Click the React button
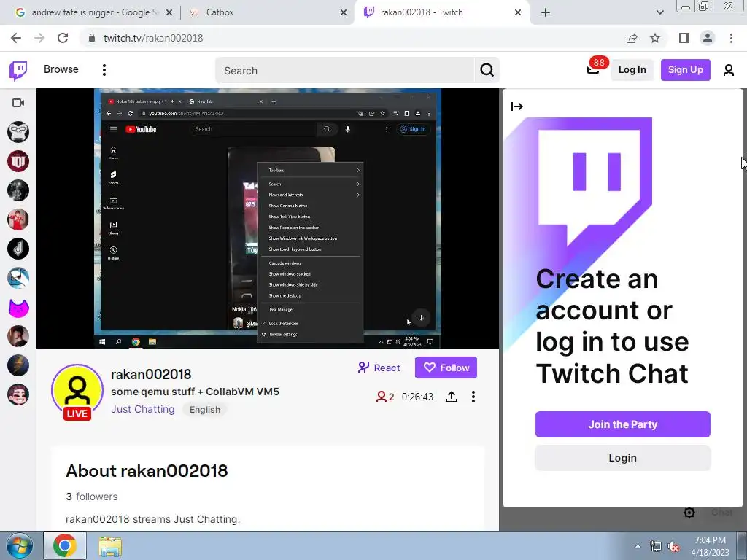Viewport: 747px width, 560px height. (x=379, y=367)
